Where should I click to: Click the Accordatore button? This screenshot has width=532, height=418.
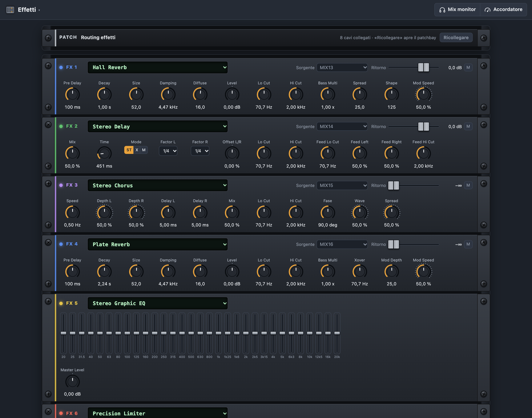coord(503,10)
